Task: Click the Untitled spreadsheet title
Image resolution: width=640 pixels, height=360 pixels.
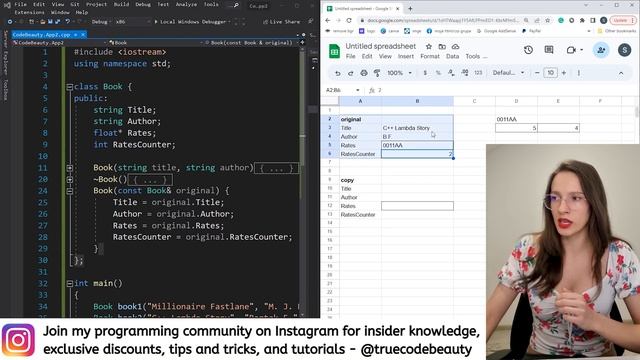Action: [x=380, y=47]
